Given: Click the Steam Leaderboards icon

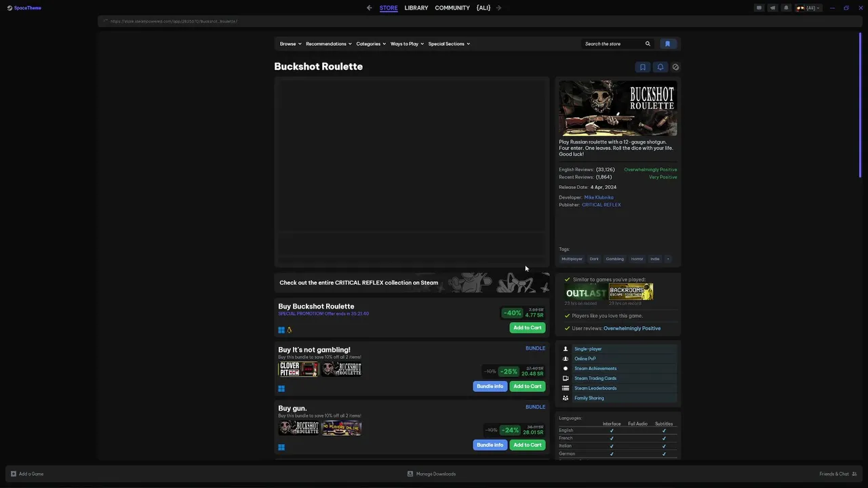Looking at the screenshot, I should click(x=566, y=388).
